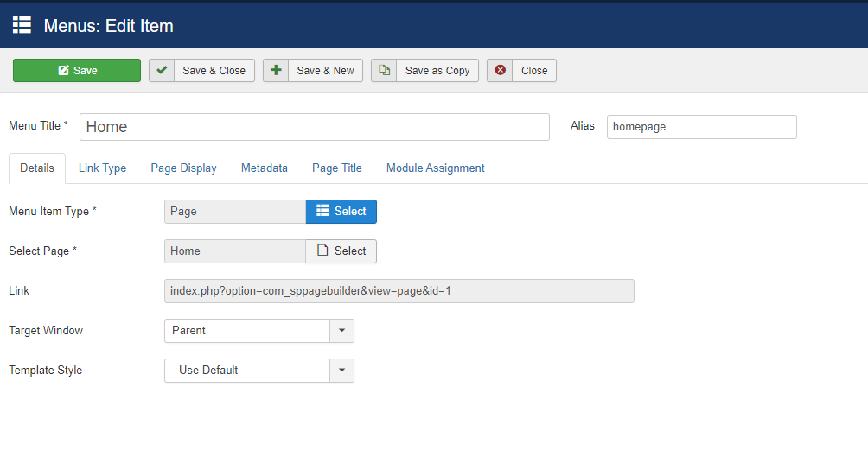Click the Menu Item Type * label
The width and height of the screenshot is (868, 457).
[53, 212]
